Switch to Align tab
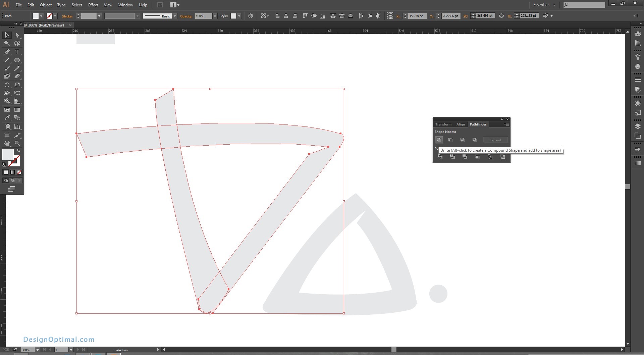Screen dimensions: 644x355 tap(461, 124)
